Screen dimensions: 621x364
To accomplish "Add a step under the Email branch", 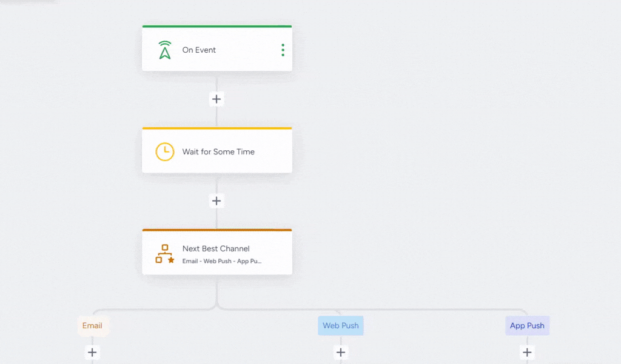I will pyautogui.click(x=92, y=352).
